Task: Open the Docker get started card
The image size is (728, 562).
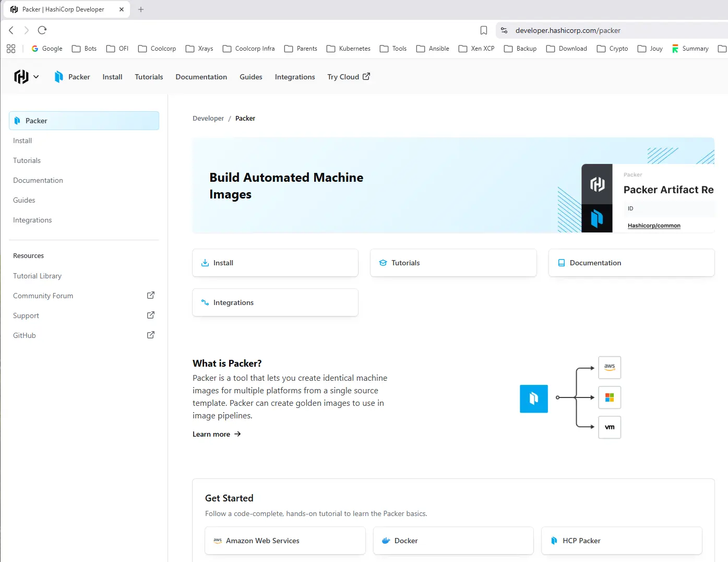Action: [453, 541]
